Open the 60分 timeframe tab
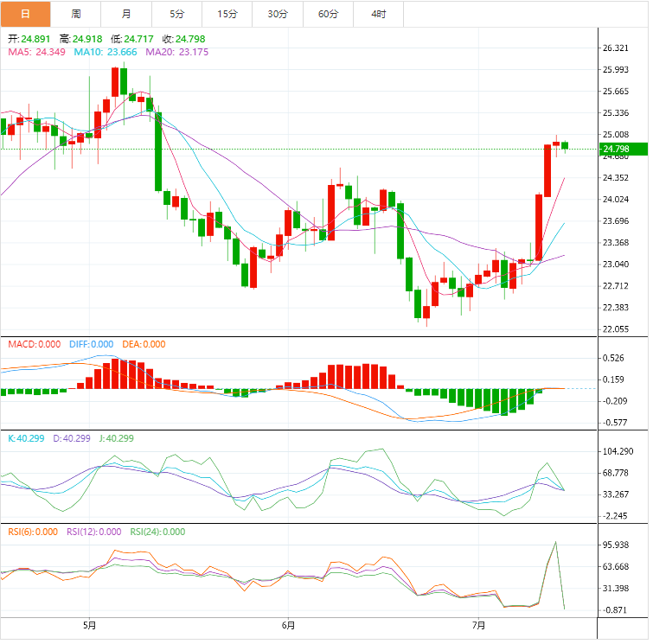The height and width of the screenshot is (644, 653). [329, 14]
